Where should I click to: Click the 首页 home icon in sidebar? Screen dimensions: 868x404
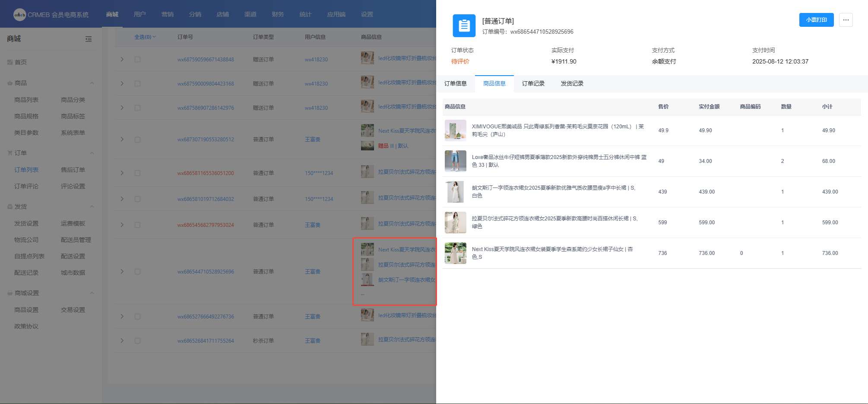tap(10, 62)
